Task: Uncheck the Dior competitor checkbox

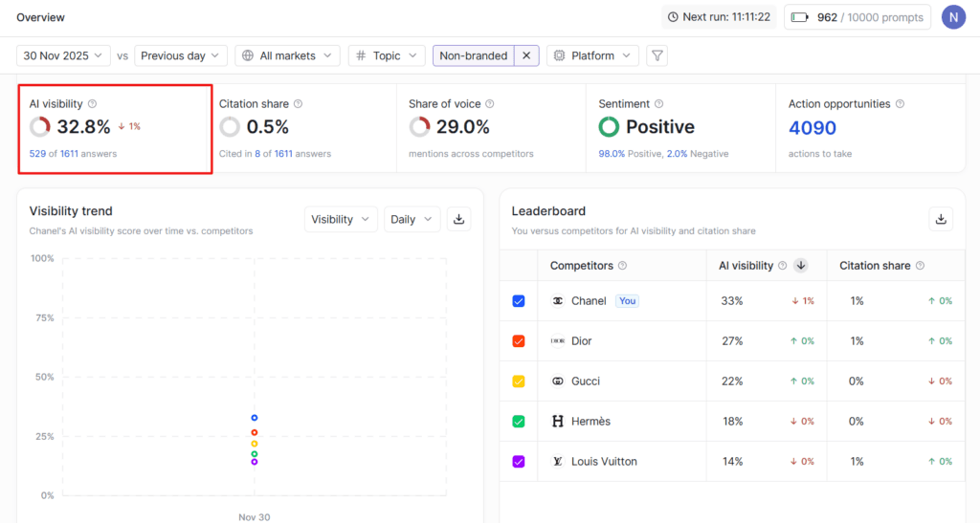Action: (x=519, y=340)
